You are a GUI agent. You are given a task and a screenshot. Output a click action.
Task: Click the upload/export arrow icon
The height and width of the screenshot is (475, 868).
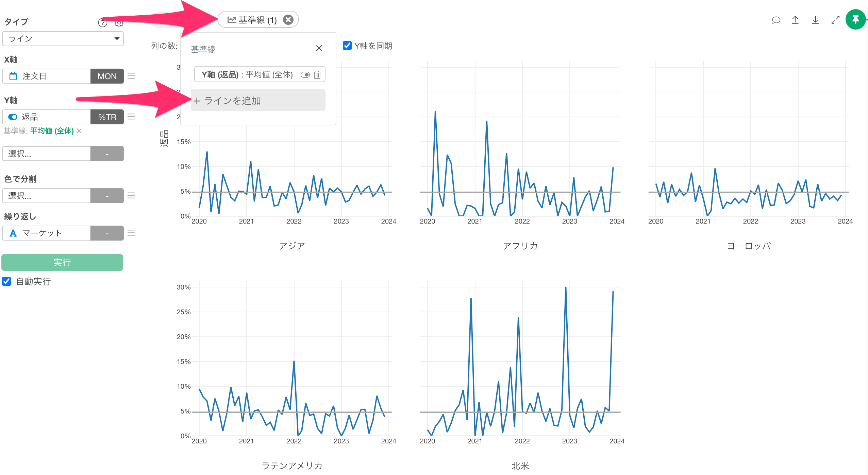[x=795, y=20]
